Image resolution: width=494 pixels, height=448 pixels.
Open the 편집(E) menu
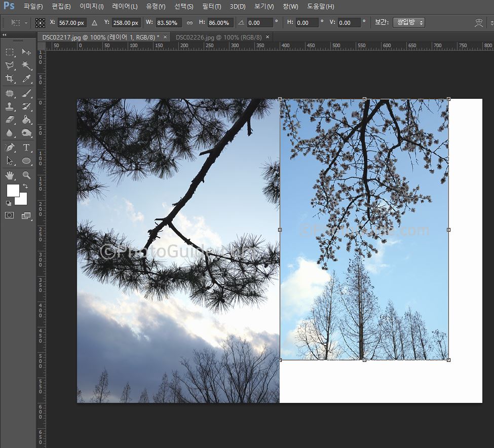61,6
